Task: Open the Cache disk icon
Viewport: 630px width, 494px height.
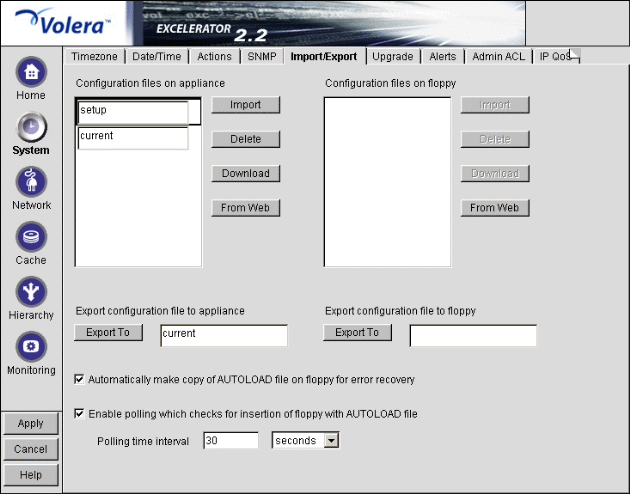Action: [31, 237]
